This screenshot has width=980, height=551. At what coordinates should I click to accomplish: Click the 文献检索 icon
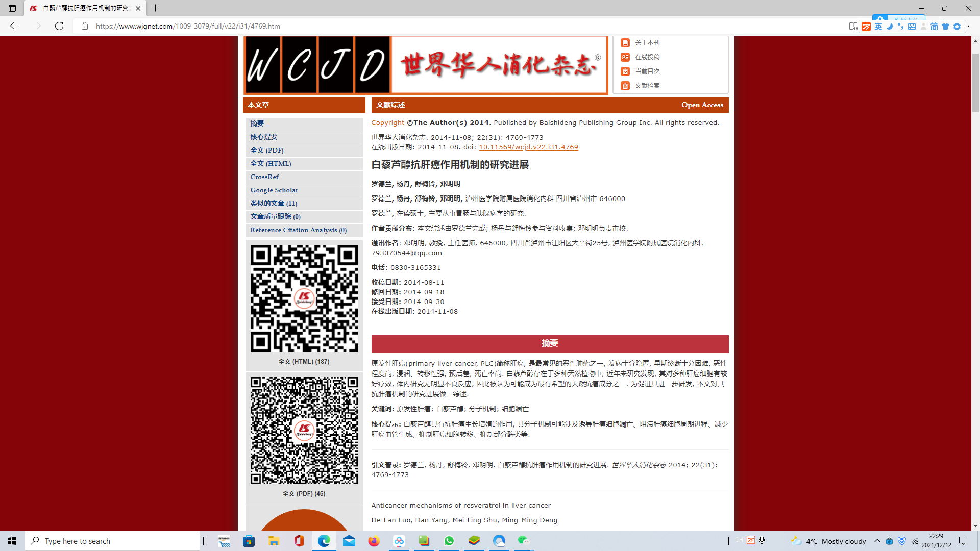(625, 86)
